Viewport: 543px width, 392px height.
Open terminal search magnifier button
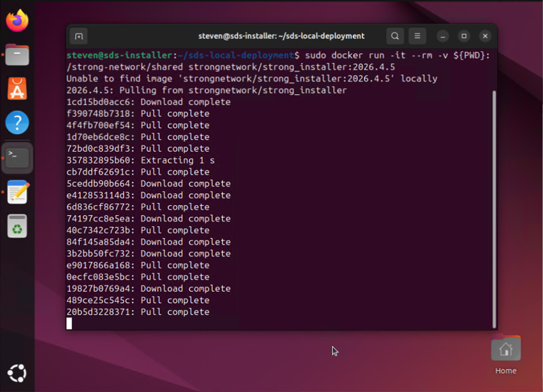coord(395,36)
